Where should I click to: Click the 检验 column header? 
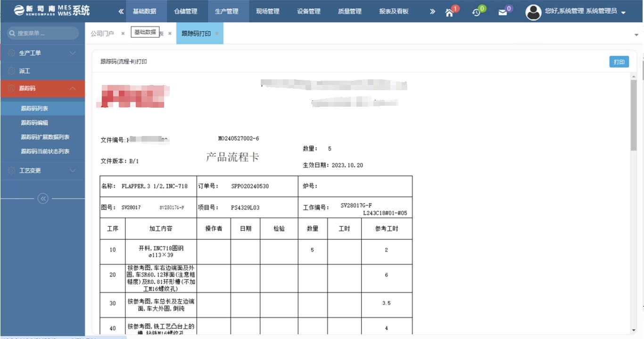point(279,229)
